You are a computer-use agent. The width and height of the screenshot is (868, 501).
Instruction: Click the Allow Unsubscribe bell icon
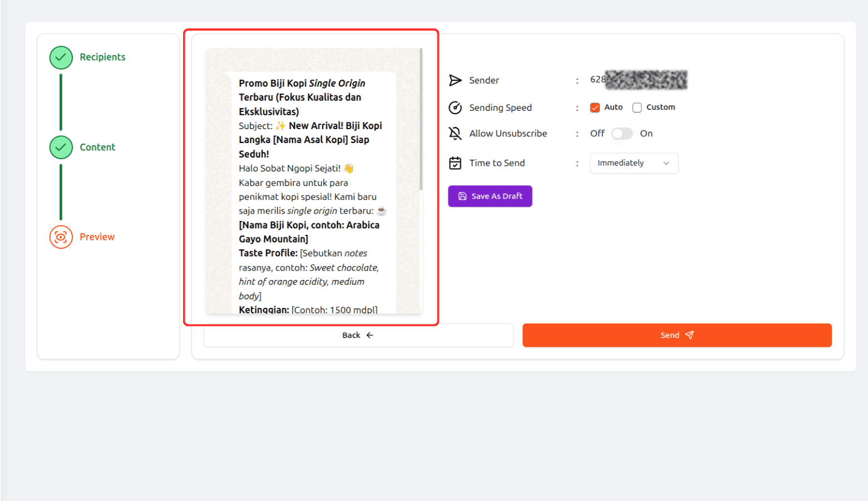tap(455, 134)
